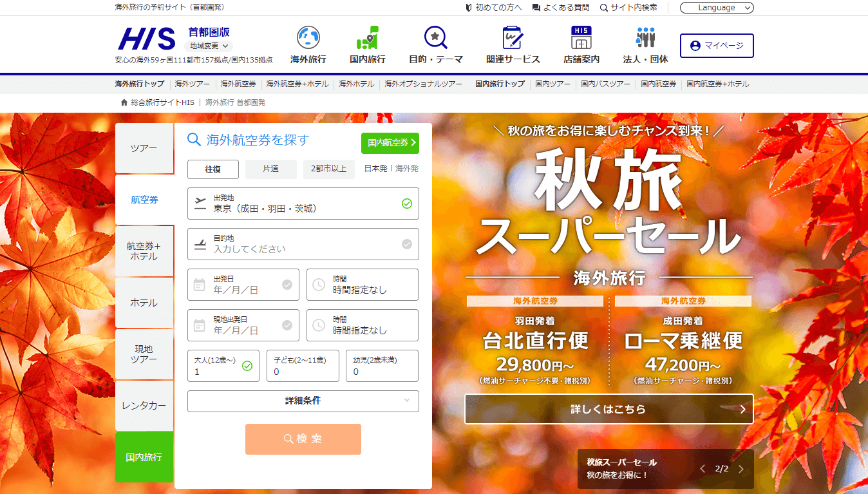Open the corporate and group icon
This screenshot has width=868, height=494.
645,38
